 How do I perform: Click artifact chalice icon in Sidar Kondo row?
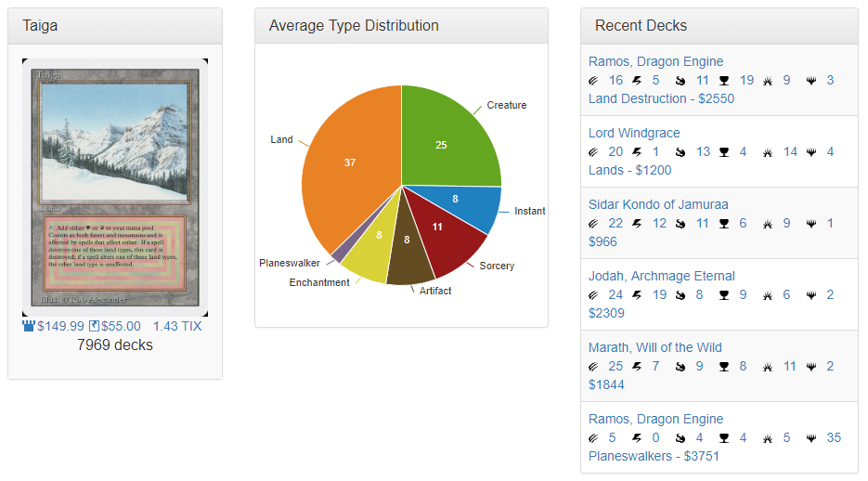[724, 224]
